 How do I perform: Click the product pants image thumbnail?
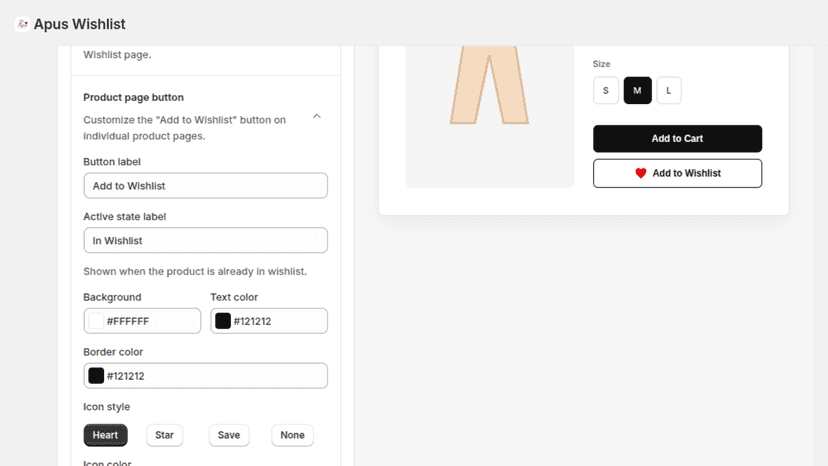(x=490, y=116)
